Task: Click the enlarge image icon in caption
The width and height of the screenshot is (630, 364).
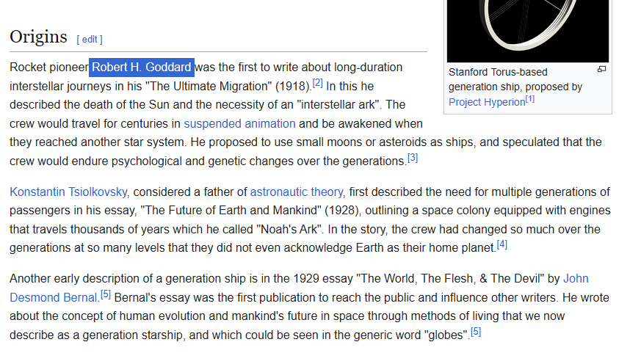Action: pos(601,69)
